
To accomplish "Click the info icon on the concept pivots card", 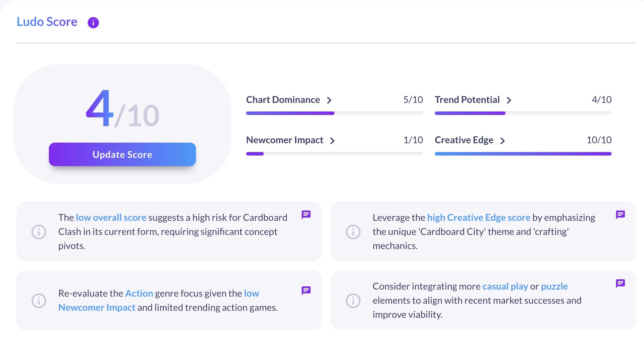I will coord(39,231).
